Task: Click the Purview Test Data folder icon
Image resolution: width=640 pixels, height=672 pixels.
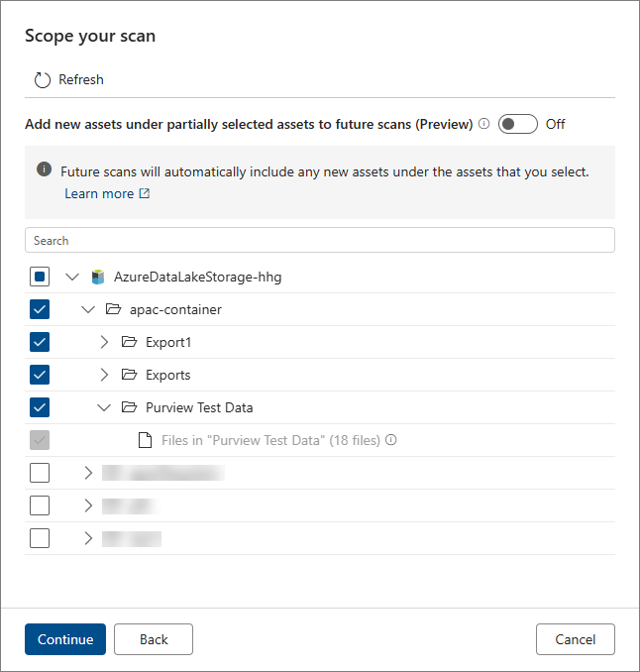Action: (x=130, y=406)
